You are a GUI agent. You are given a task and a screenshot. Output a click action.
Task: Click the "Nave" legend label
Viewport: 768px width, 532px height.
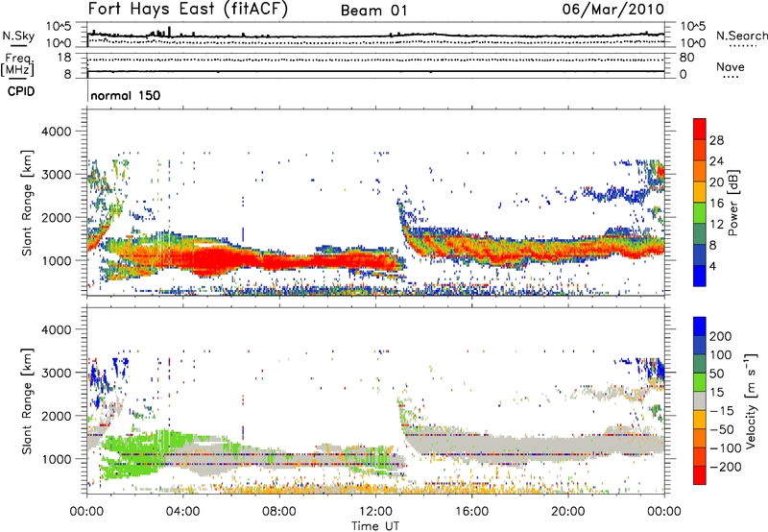(x=730, y=66)
